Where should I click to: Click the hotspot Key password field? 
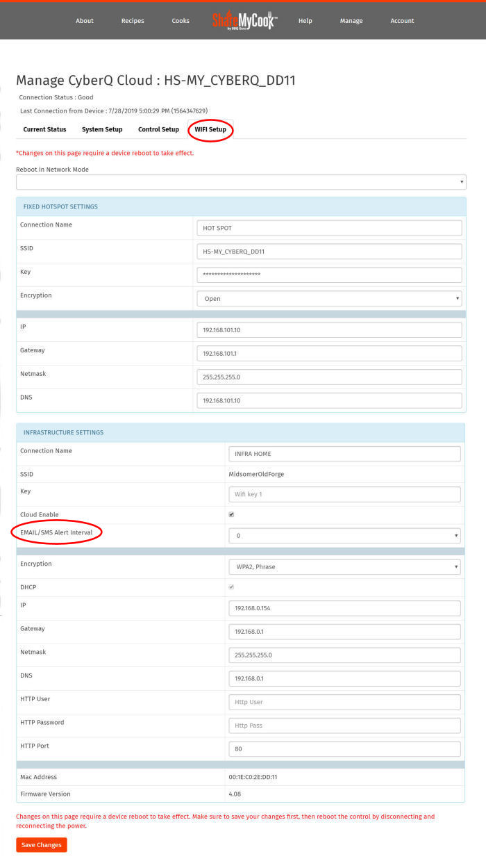[x=329, y=275]
